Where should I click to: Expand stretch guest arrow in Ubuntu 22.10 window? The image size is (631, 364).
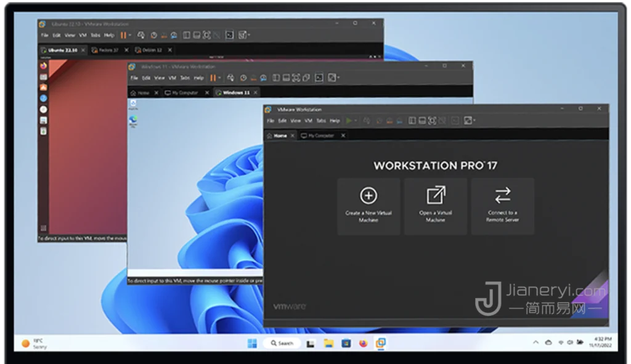(248, 35)
